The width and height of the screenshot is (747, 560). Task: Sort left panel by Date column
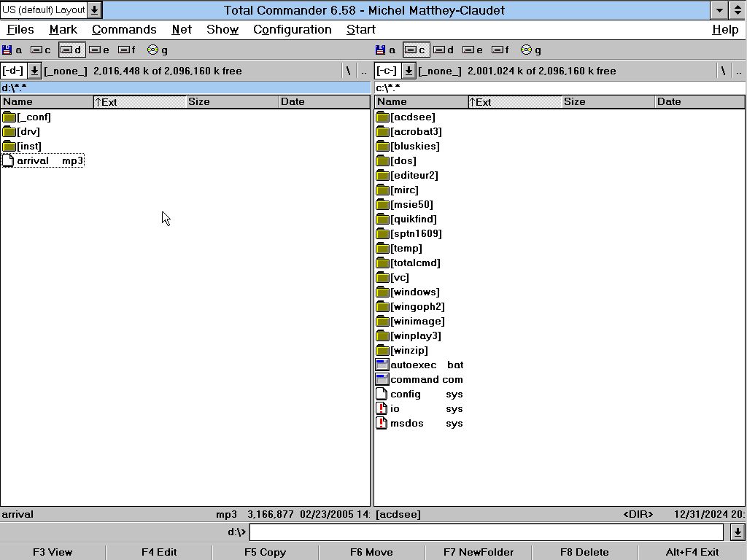tap(323, 101)
